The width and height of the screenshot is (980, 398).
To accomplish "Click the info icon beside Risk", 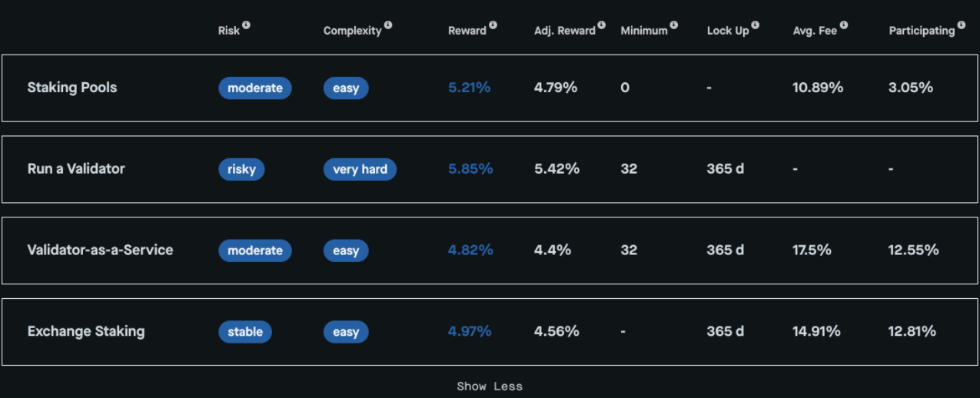I will (247, 26).
